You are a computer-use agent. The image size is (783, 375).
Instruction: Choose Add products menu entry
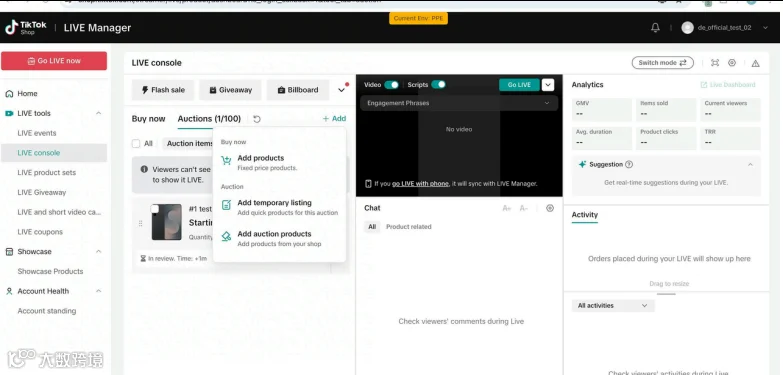click(x=280, y=163)
